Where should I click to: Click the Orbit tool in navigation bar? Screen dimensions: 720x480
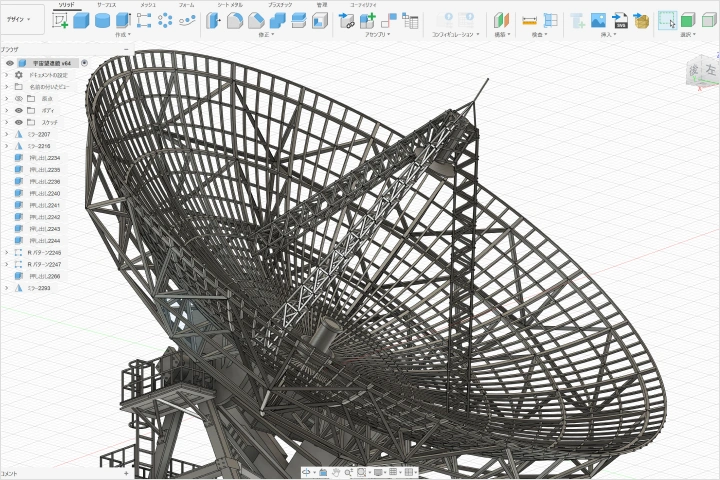[306, 472]
